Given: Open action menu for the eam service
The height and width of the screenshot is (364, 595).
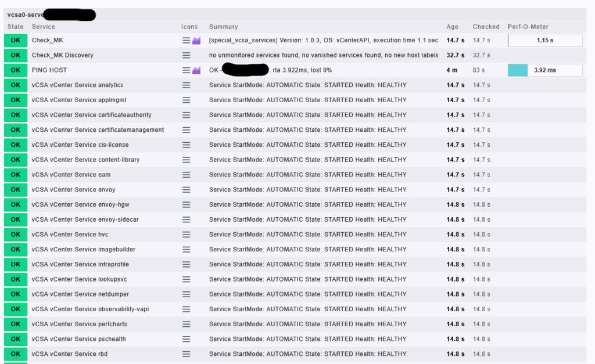Looking at the screenshot, I should click(186, 175).
